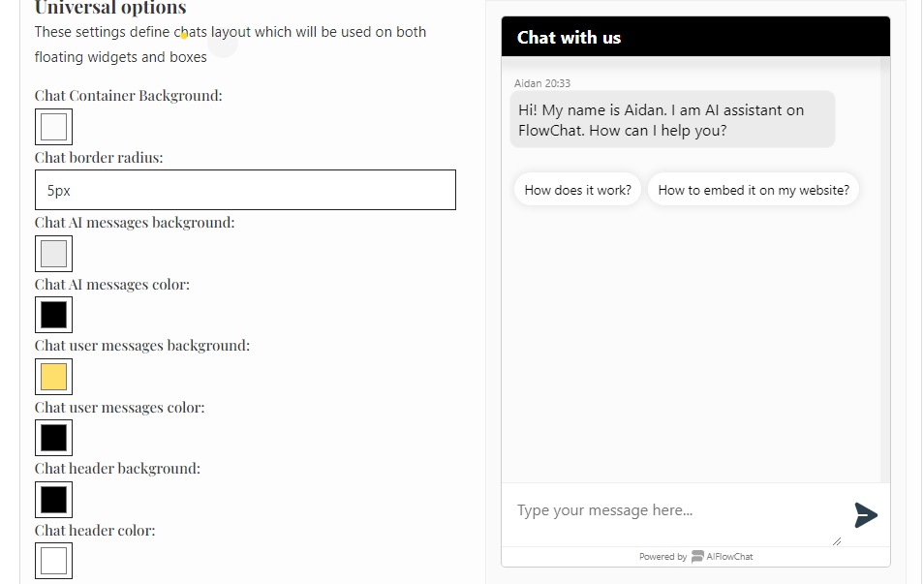This screenshot has height=584, width=924.
Task: Click inside the Chat border radius field
Action: pyautogui.click(x=243, y=190)
